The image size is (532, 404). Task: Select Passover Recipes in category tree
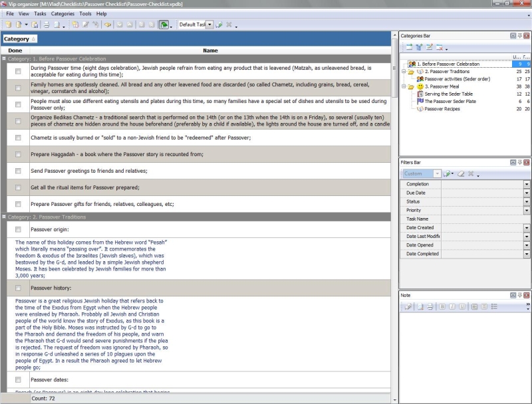tap(442, 108)
